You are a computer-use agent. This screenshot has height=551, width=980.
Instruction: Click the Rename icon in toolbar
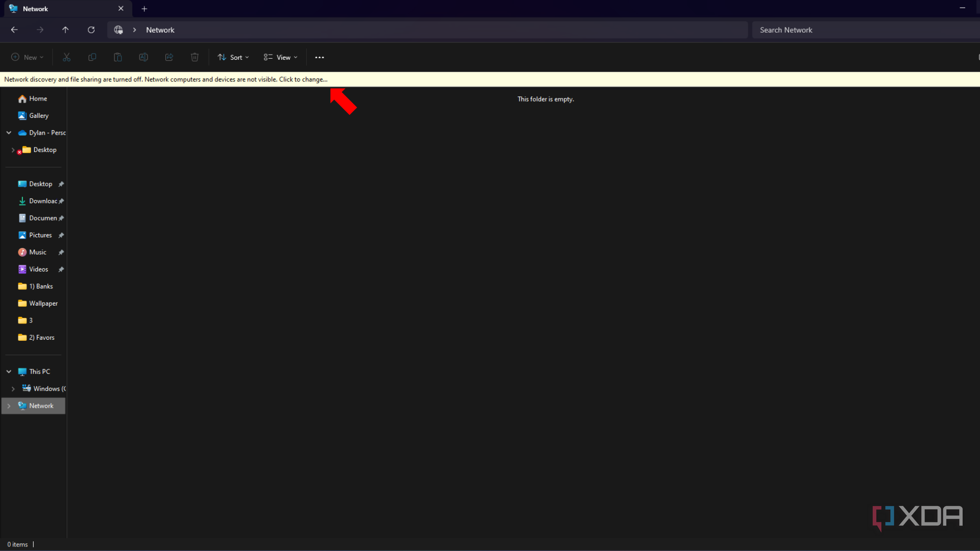tap(143, 57)
